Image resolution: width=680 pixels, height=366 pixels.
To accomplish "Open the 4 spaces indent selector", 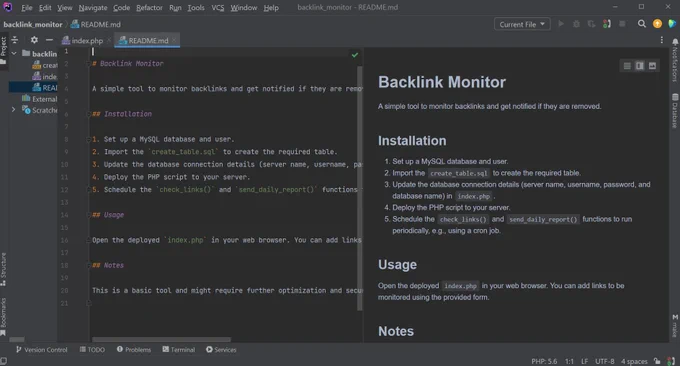I will click(634, 361).
